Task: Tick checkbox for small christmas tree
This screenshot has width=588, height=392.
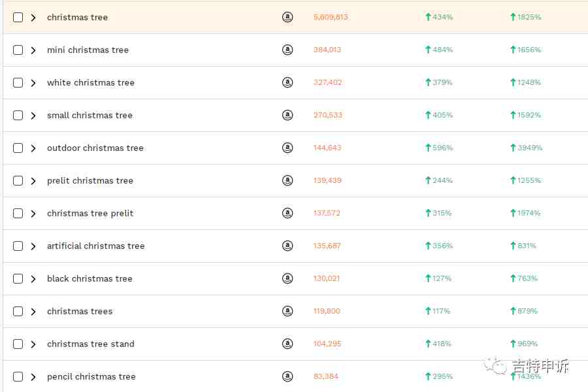Action: 18,115
